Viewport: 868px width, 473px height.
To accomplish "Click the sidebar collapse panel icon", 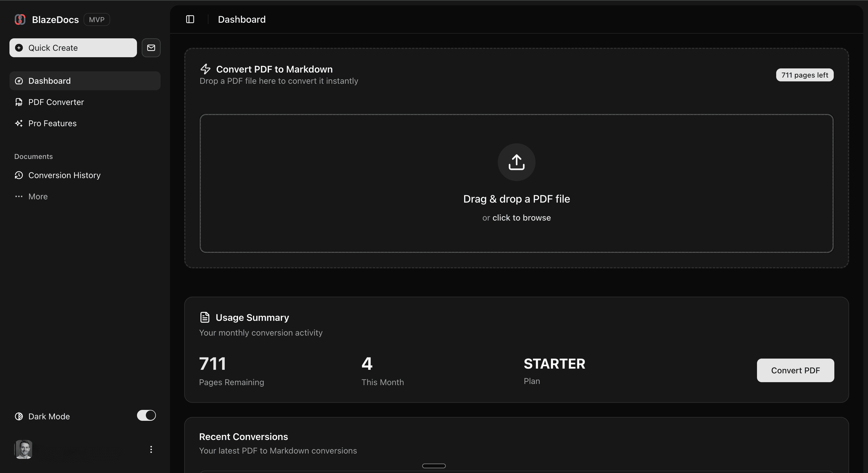I will click(x=190, y=19).
